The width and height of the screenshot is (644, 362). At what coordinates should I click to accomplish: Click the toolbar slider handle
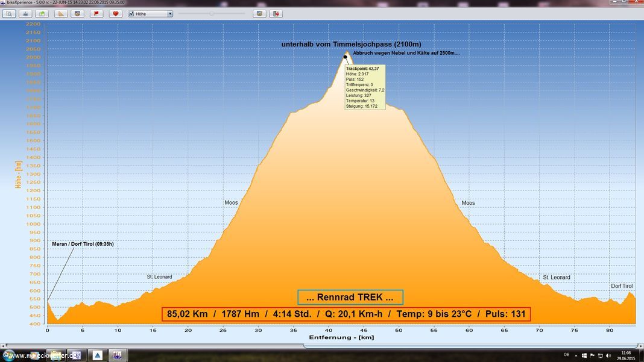pyautogui.click(x=212, y=13)
